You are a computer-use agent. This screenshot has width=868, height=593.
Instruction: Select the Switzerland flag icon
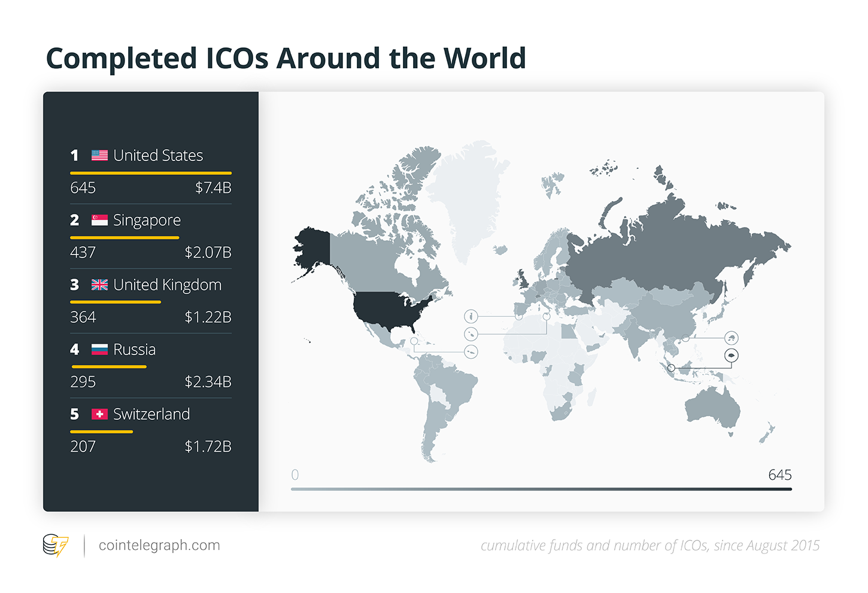point(99,413)
